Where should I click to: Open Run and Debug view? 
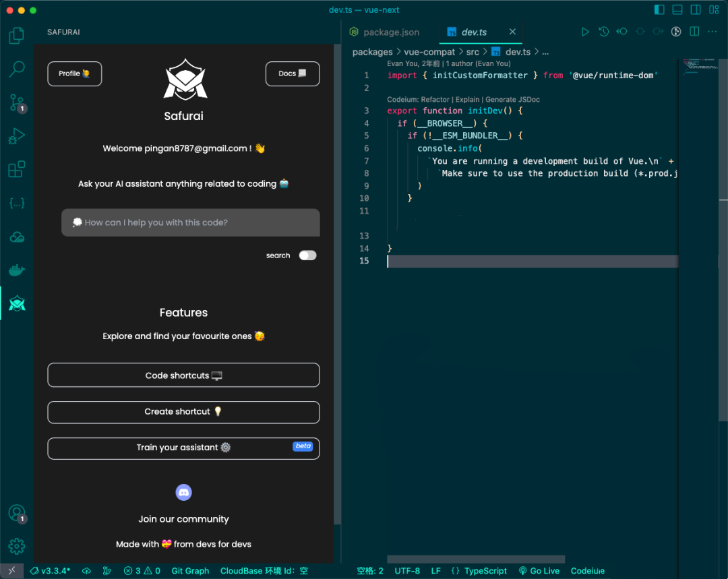17,136
